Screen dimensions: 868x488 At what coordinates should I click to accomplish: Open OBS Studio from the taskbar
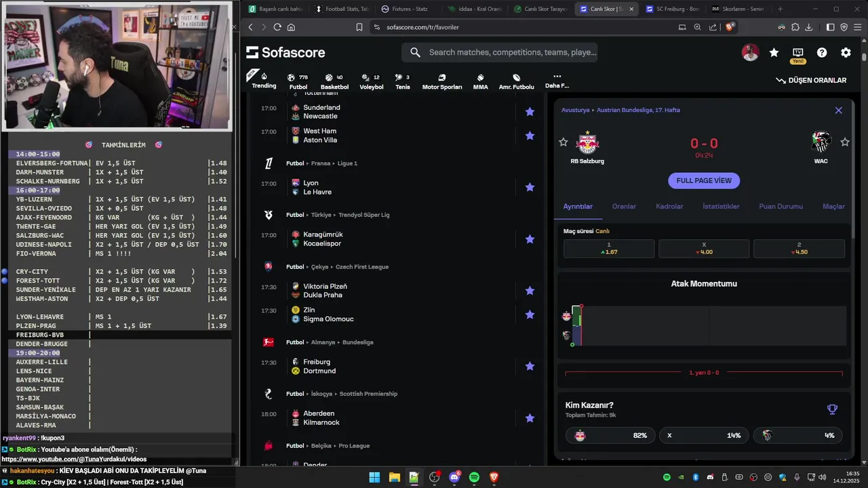pos(434,477)
